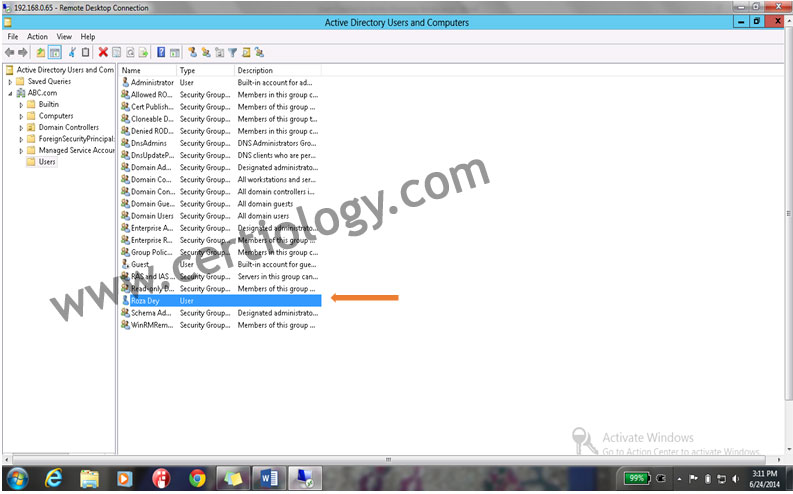Screen dimensions: 793x494
Task: Open Windows Explorer from the taskbar
Action: pos(89,478)
